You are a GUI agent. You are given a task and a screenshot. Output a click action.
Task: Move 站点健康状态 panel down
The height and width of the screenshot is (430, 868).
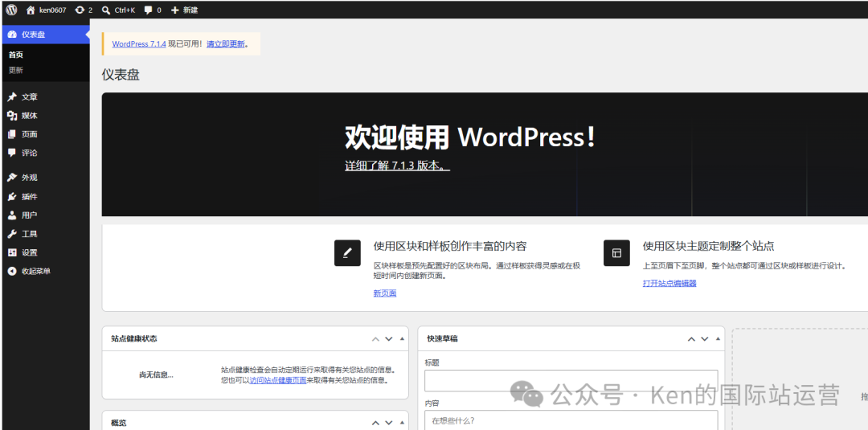coord(389,338)
